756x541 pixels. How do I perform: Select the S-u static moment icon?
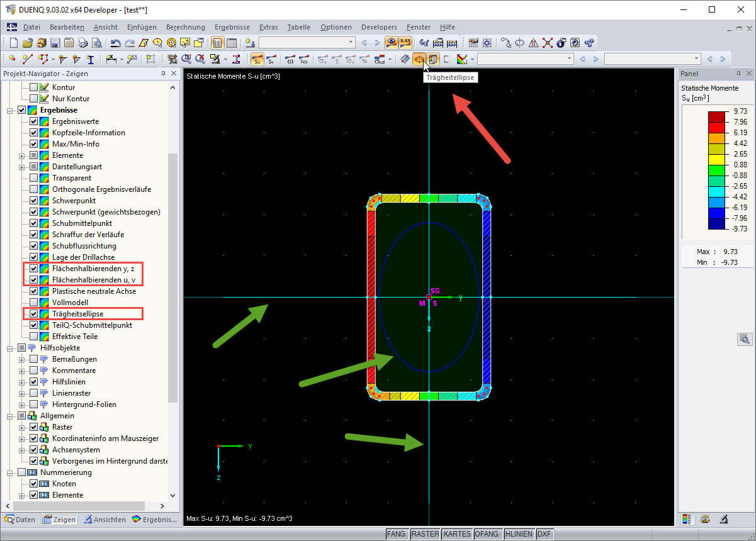[x=257, y=59]
